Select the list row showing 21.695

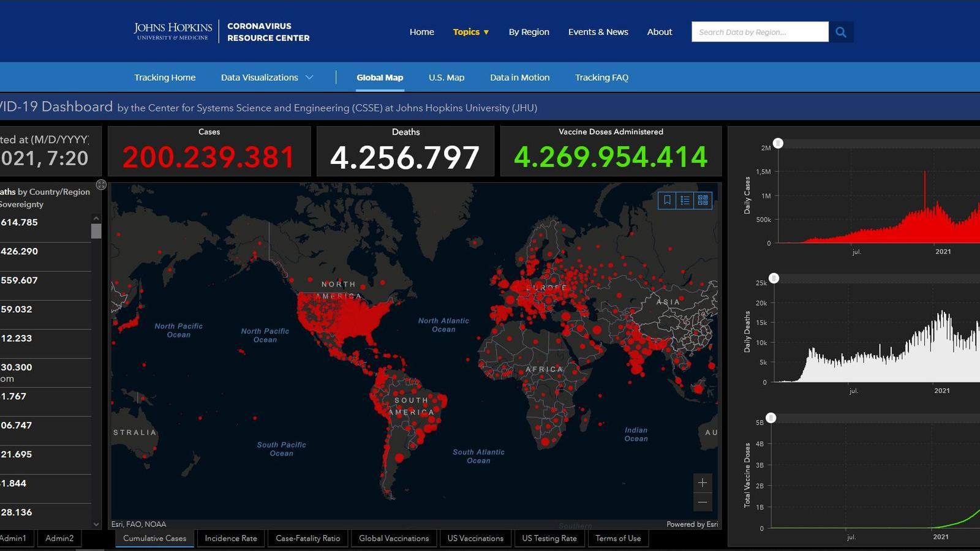45,460
